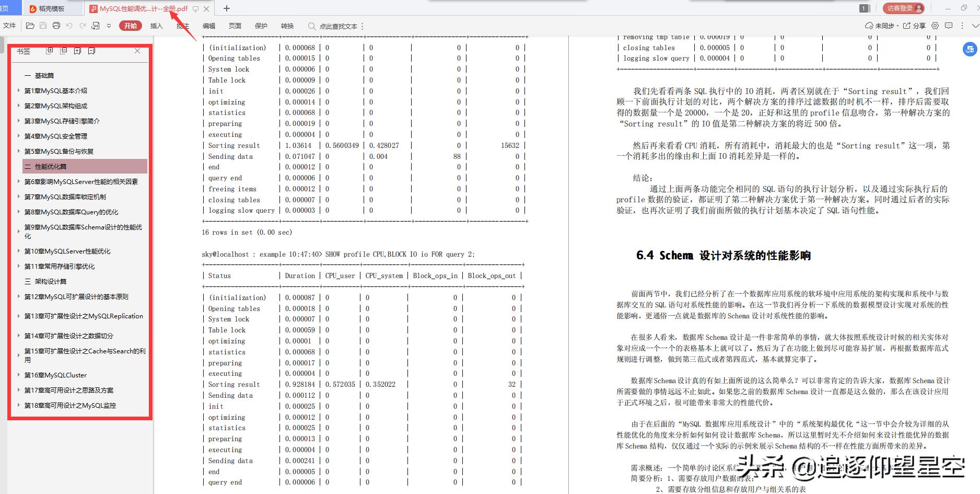Open 第14章可扩展性设计之数据切分 bookmark
Viewport: 980px width, 494px height.
click(69, 336)
